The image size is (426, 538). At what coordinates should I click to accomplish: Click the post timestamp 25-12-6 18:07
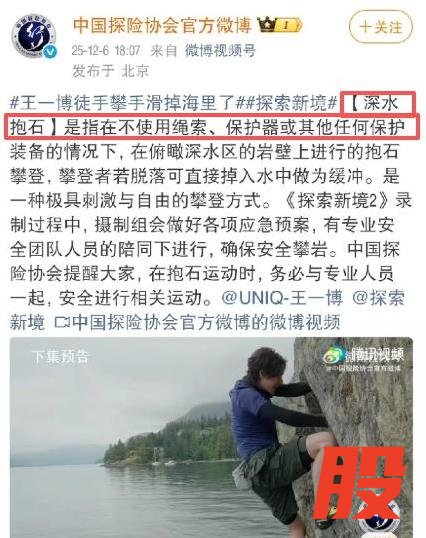tap(106, 50)
